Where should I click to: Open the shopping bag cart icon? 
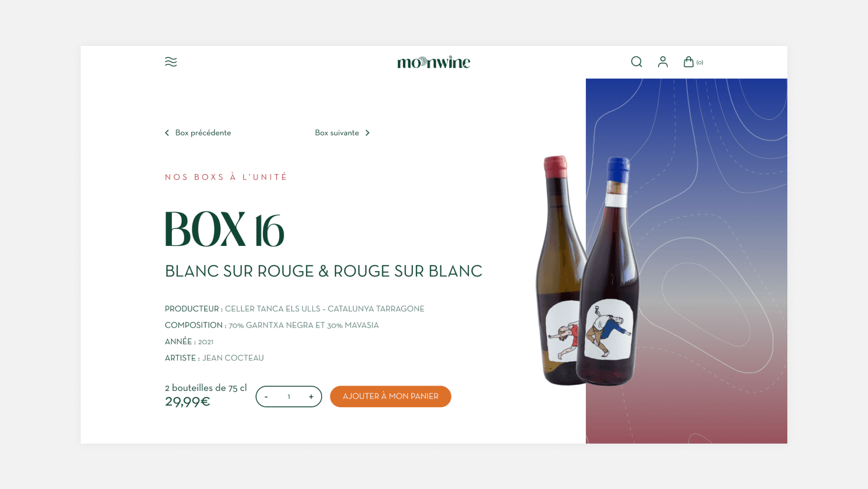tap(688, 62)
